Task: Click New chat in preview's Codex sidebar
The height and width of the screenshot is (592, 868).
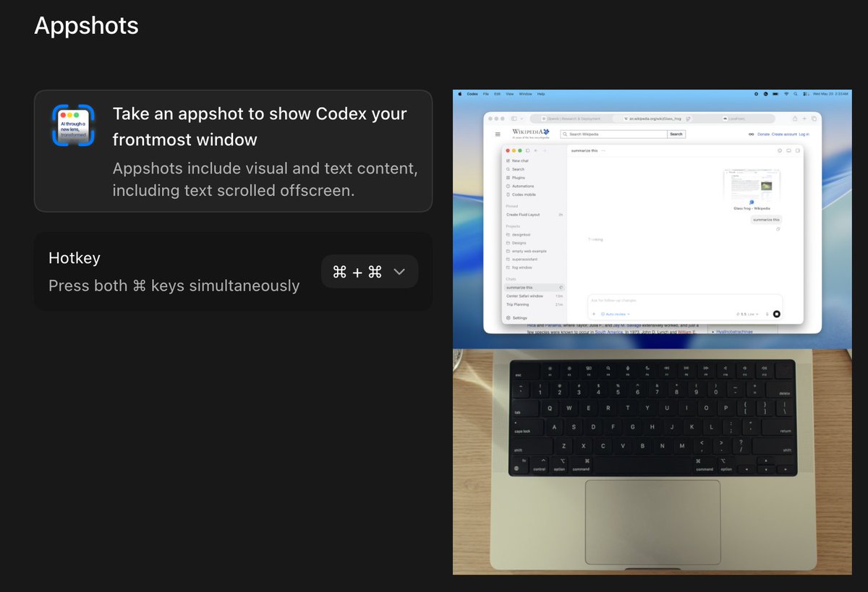Action: (x=516, y=160)
